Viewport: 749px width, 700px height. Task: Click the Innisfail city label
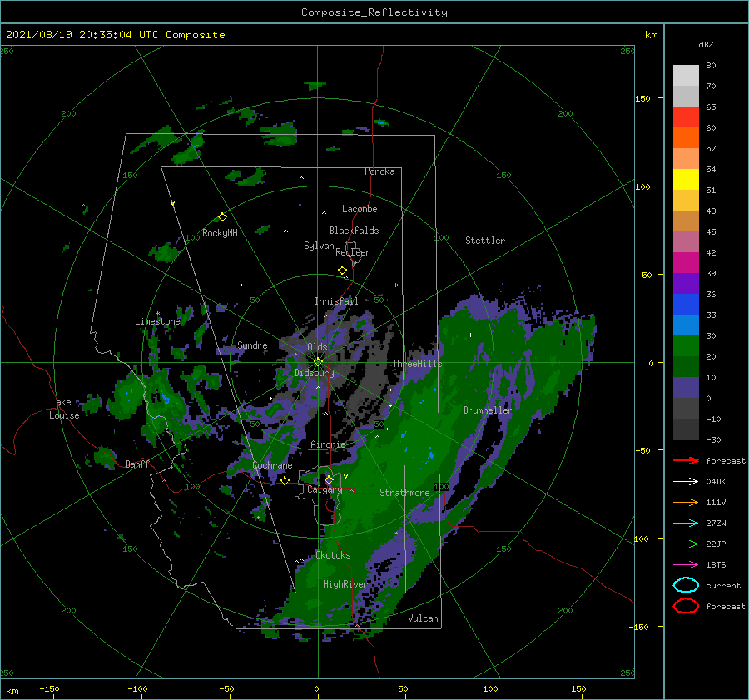coord(336,301)
